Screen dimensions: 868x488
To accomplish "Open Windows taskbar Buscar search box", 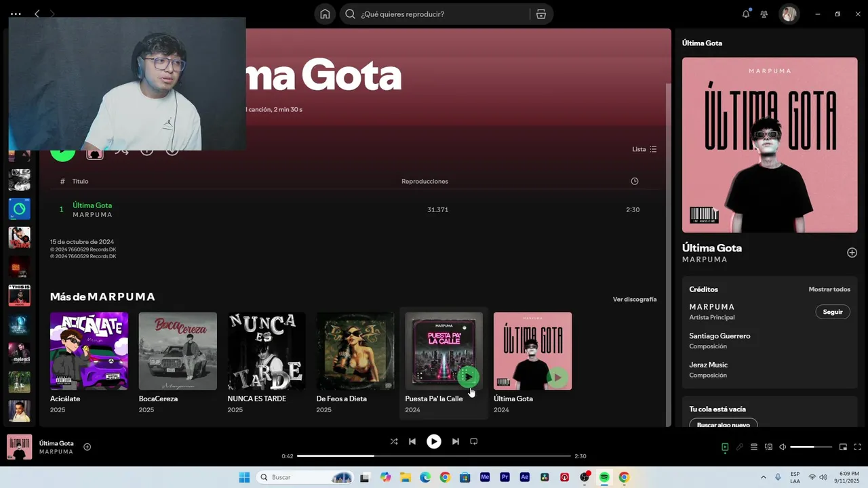I will coord(304,477).
